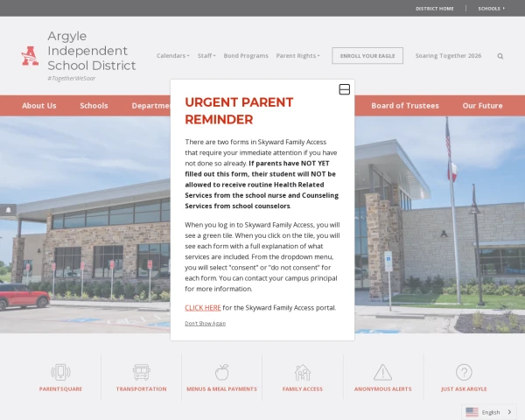Expand the Parent Rights menu

pyautogui.click(x=297, y=56)
